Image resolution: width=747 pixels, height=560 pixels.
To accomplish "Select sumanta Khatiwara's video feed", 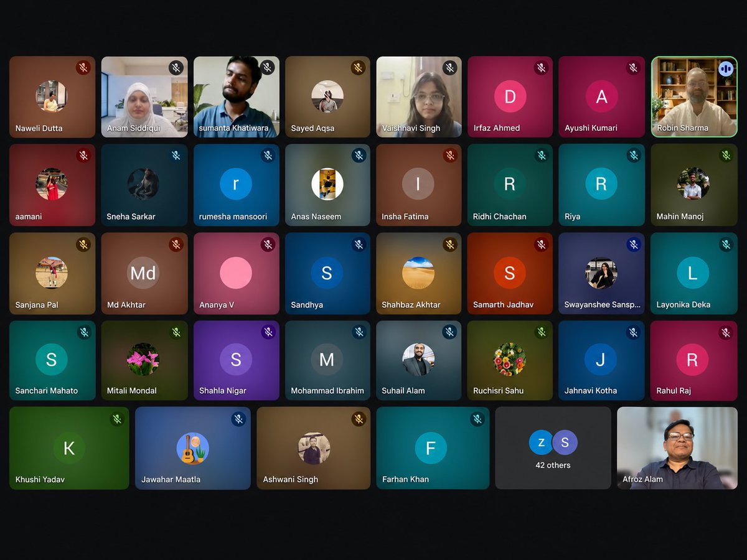I will (x=237, y=96).
